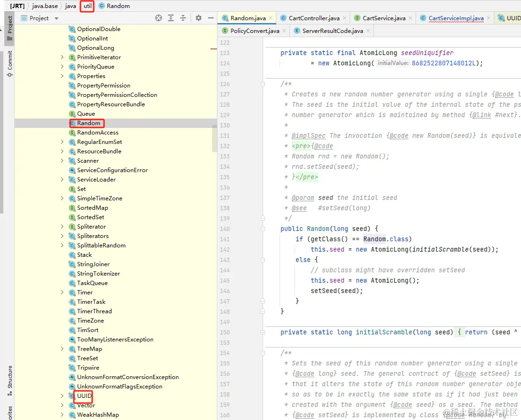Select the Queue interface in tree

pyautogui.click(x=86, y=114)
